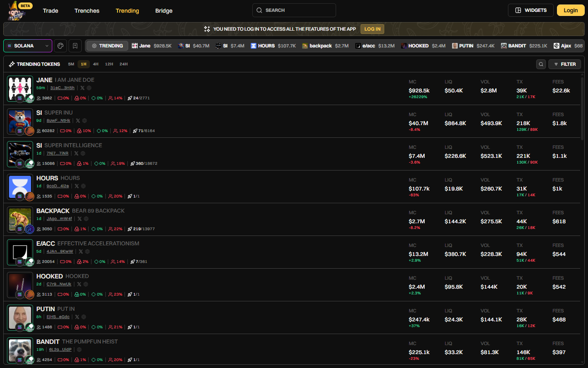Viewport: 588px width, 368px height.
Task: Open the bookmark watchlist icon
Action: coord(75,46)
